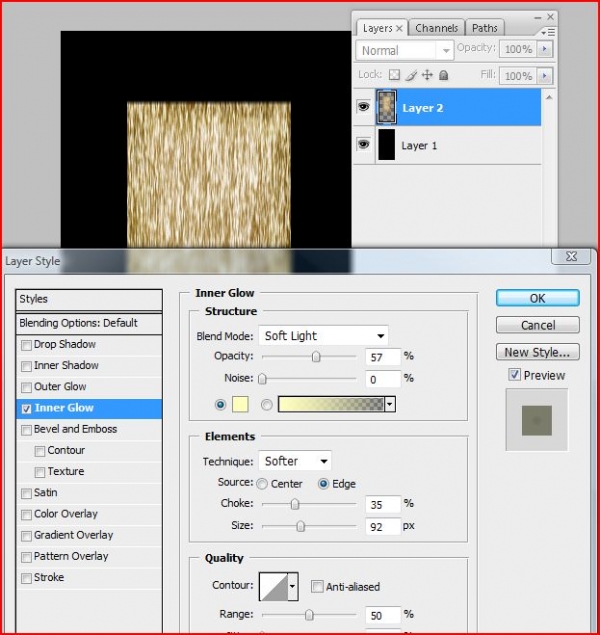
Task: Select the Layer 1 black thumbnail
Action: 387,145
